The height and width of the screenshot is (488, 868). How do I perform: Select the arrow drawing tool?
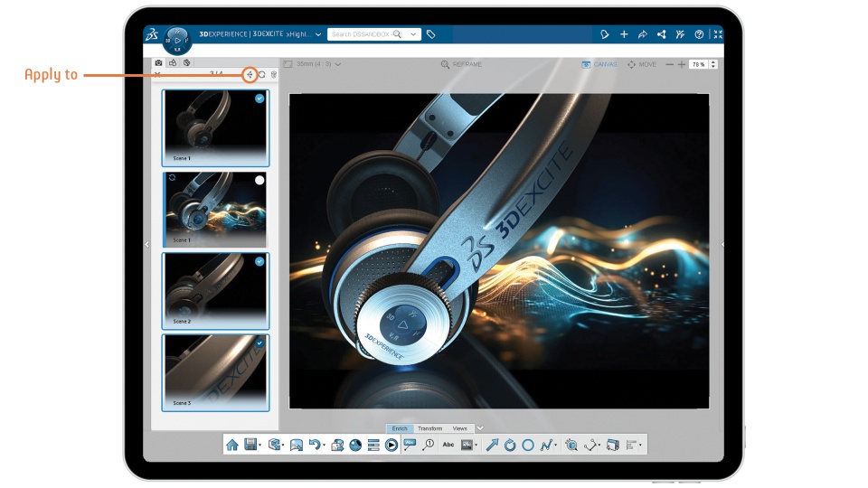point(492,445)
